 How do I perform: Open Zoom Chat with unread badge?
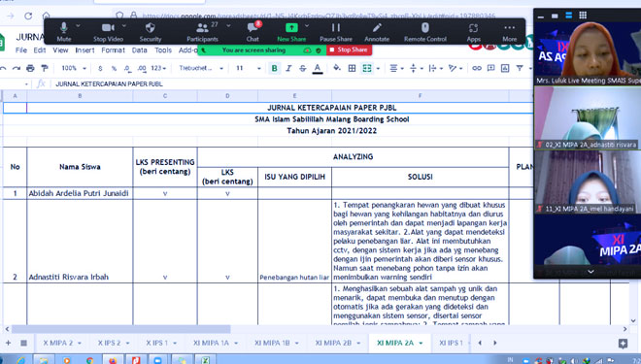click(253, 32)
